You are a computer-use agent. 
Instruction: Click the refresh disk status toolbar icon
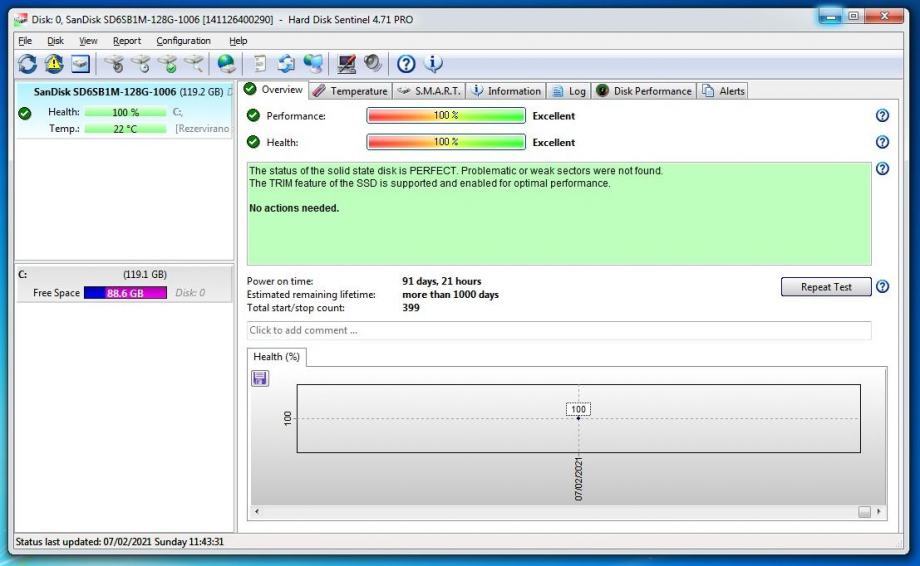click(27, 63)
